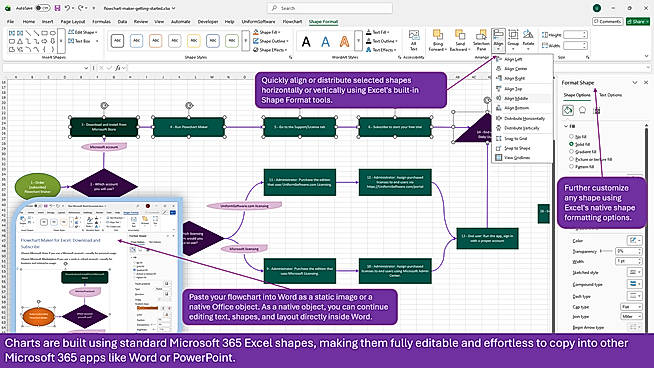The image size is (654, 368).
Task: Open the Text Outline dropdown
Action: tap(381, 41)
